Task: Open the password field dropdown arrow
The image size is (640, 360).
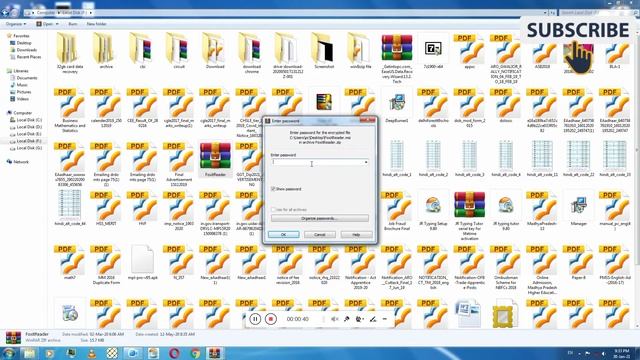Action: [366, 162]
